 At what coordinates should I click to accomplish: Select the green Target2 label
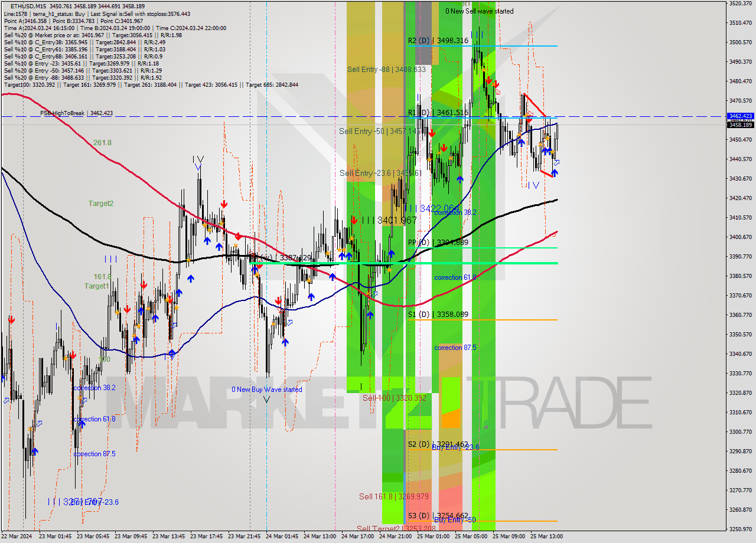pos(101,204)
